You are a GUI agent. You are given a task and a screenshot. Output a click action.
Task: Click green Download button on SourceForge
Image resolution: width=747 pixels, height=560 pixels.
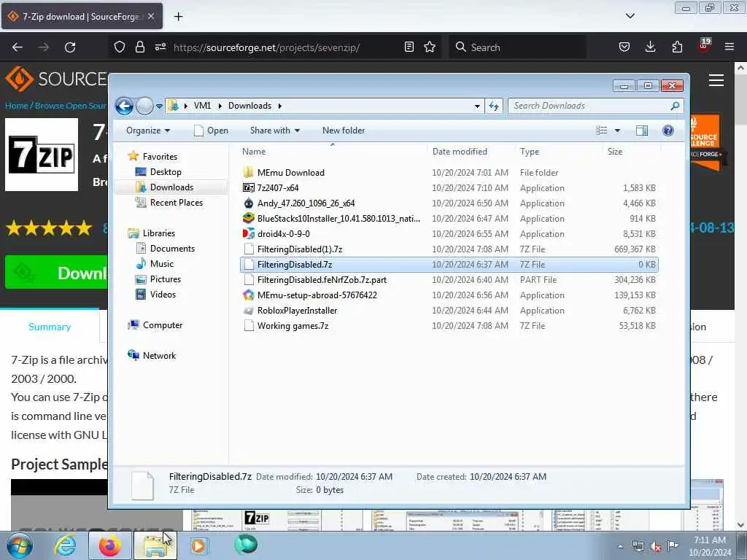click(56, 273)
